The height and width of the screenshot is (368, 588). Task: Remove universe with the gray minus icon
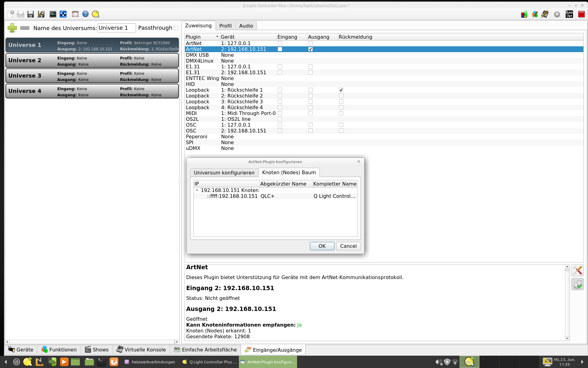tap(25, 28)
